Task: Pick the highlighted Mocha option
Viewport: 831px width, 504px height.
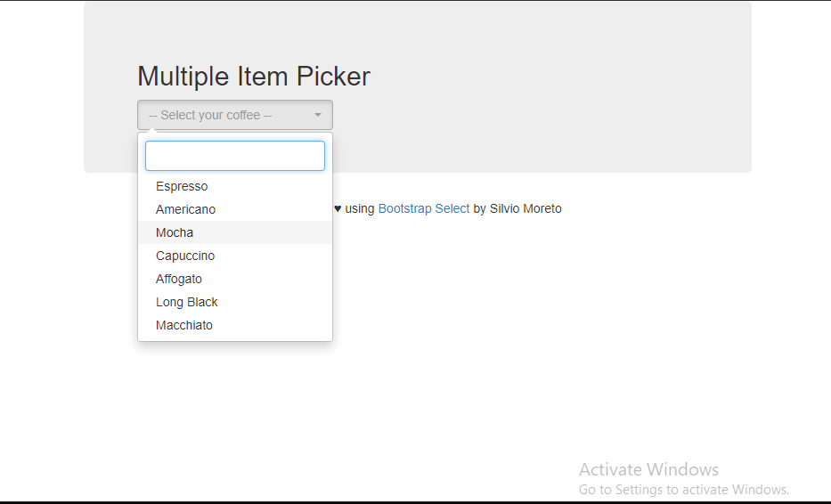Action: click(235, 232)
